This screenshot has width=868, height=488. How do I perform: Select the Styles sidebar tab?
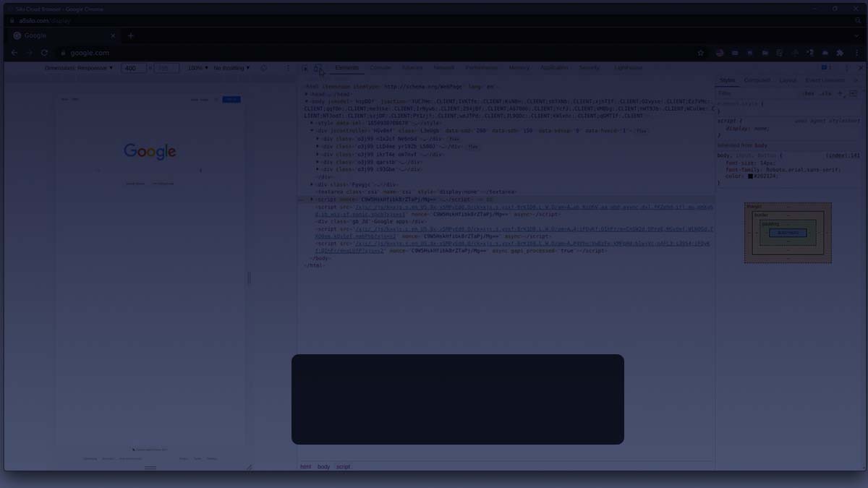click(x=728, y=80)
